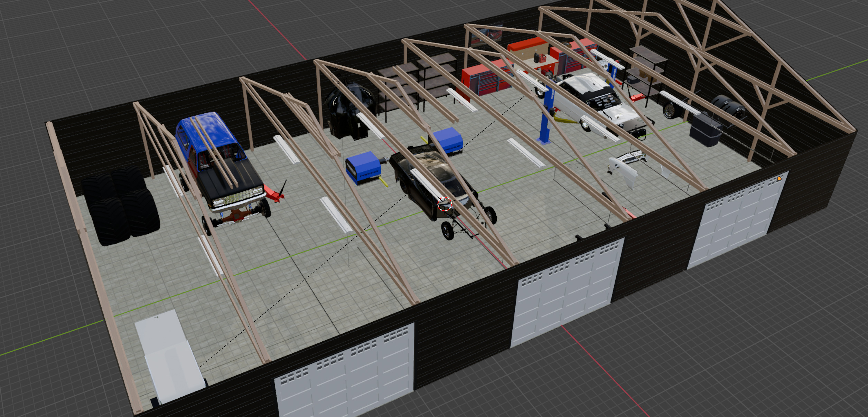This screenshot has width=868, height=417.
Task: Select the white cabinet near the left wall
Action: coord(169,356)
